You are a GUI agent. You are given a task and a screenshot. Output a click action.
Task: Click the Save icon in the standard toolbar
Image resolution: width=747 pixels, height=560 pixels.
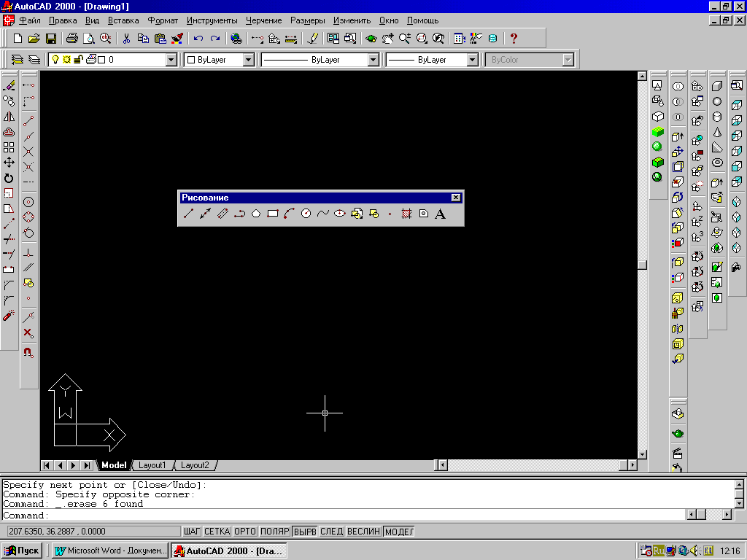click(x=51, y=39)
